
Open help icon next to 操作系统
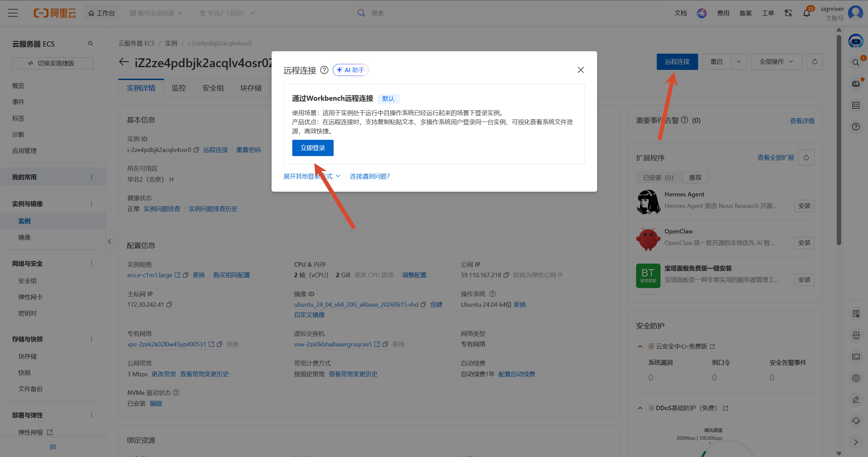492,294
